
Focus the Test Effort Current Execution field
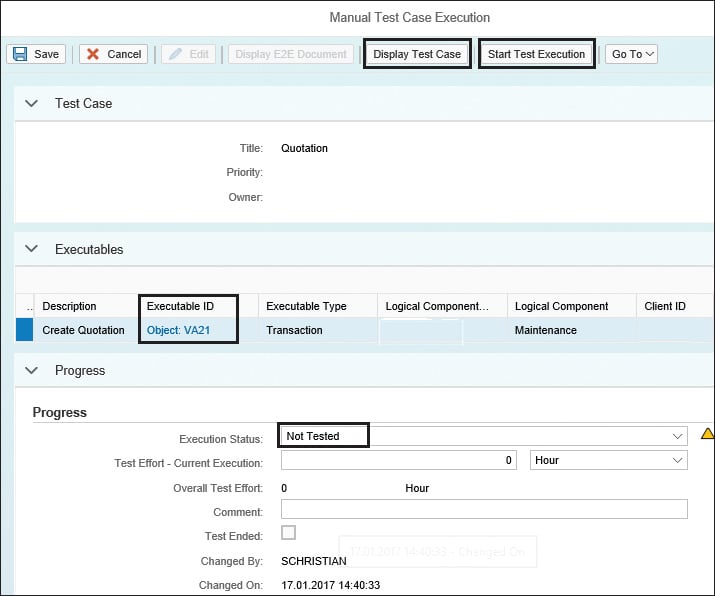click(398, 460)
